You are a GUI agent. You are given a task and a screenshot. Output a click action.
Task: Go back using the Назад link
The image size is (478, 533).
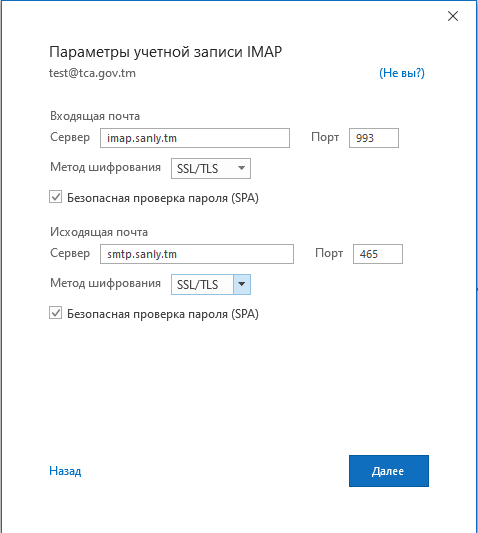(x=65, y=471)
